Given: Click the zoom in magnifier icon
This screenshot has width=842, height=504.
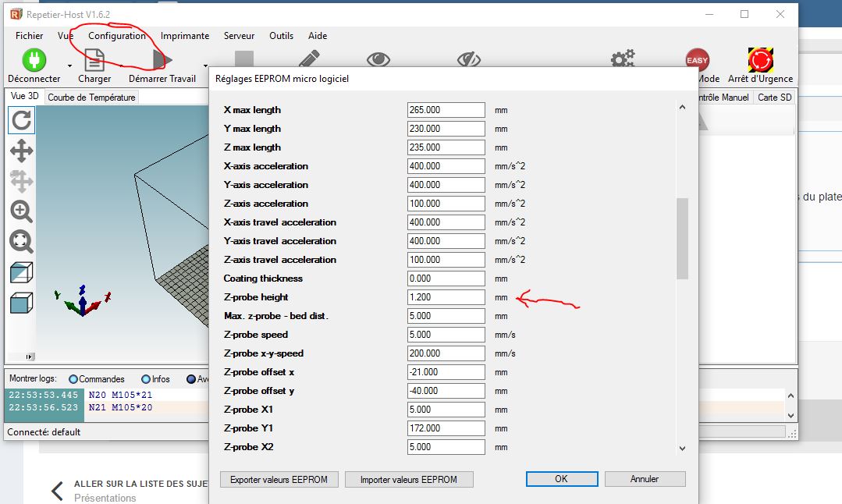Looking at the screenshot, I should click(22, 211).
